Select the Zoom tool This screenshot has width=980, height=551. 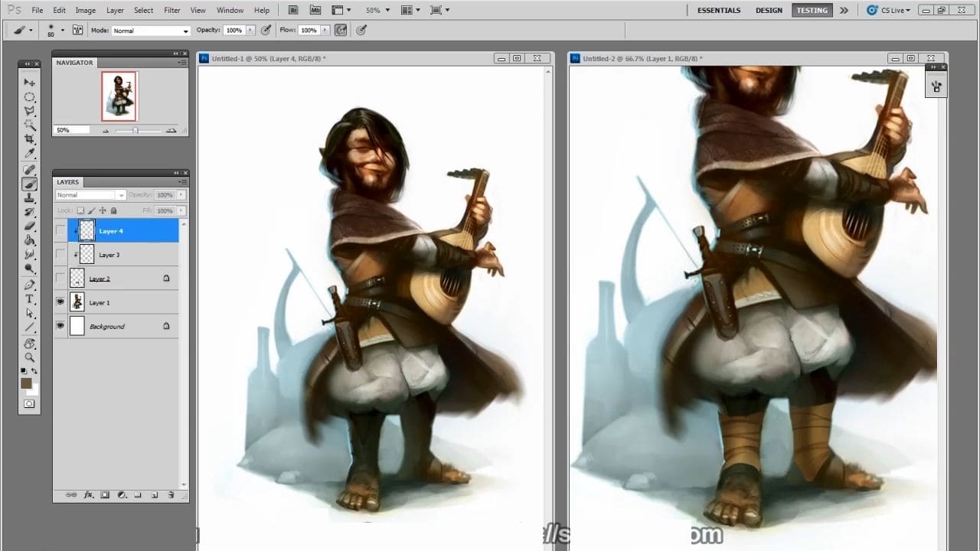pyautogui.click(x=30, y=357)
